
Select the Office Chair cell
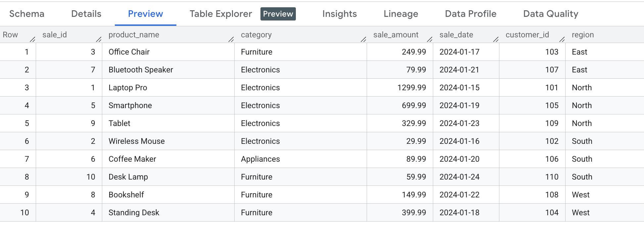pyautogui.click(x=168, y=52)
